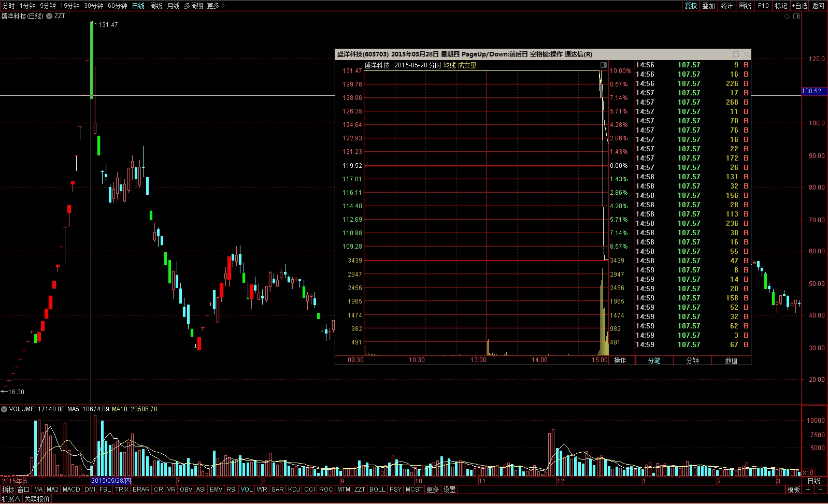
Task: Close the intraday popup window
Action: point(746,54)
